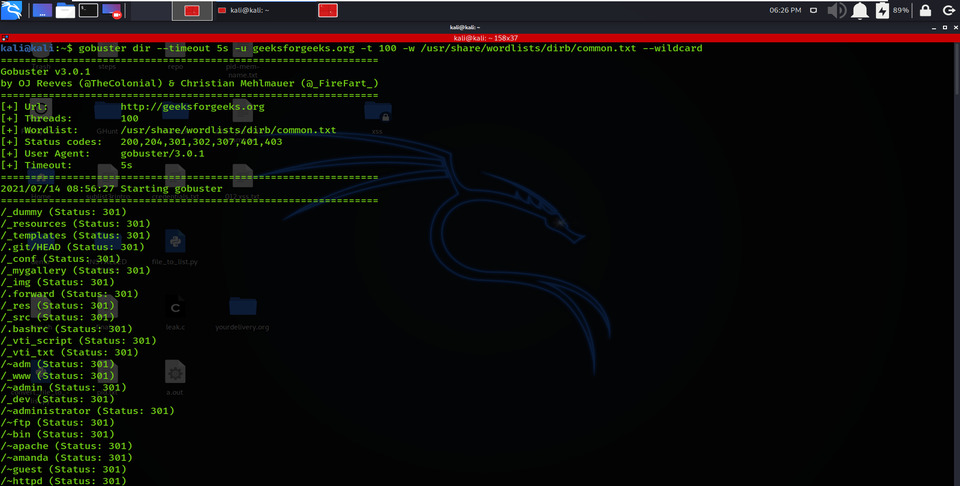960x486 pixels.
Task: Open the notifications bell
Action: (860, 10)
